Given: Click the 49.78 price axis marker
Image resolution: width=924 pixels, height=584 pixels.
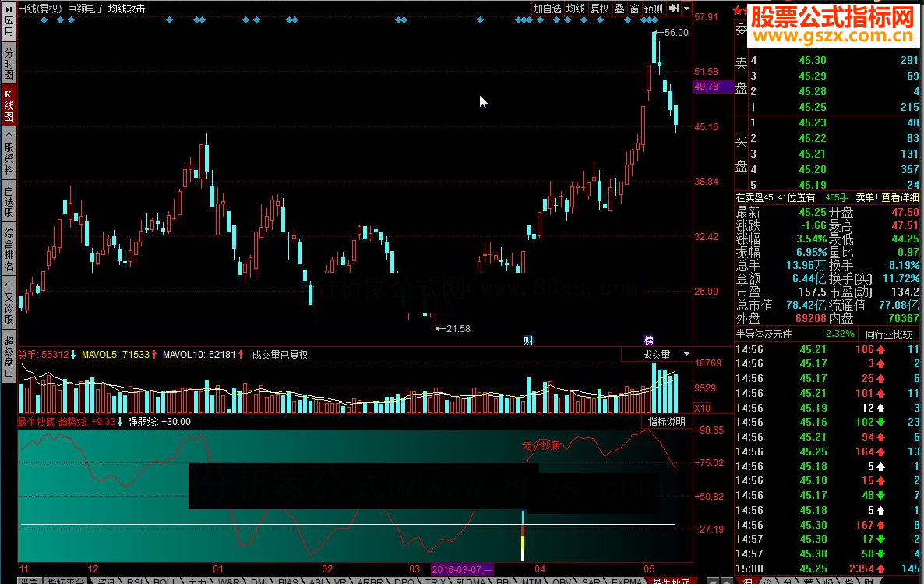Looking at the screenshot, I should click(x=714, y=86).
